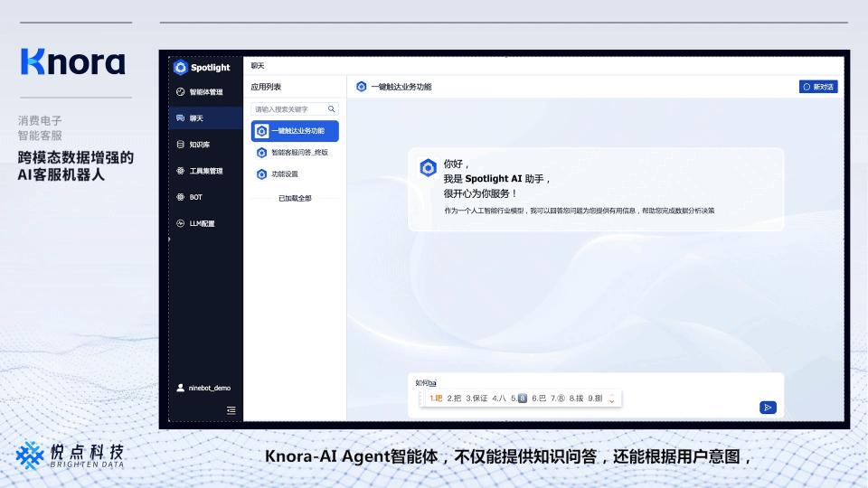This screenshot has height=488, width=868.
Task: Open the 功能设置 application
Action: tap(284, 174)
